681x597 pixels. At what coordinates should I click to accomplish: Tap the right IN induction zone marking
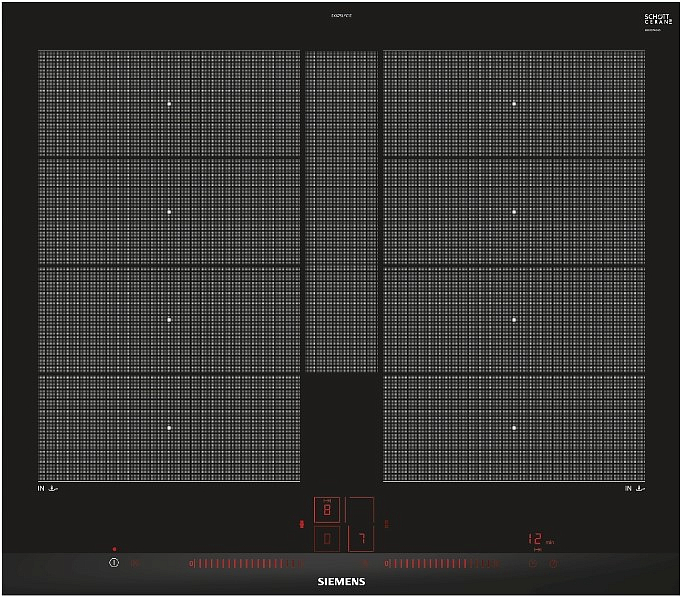click(x=633, y=488)
